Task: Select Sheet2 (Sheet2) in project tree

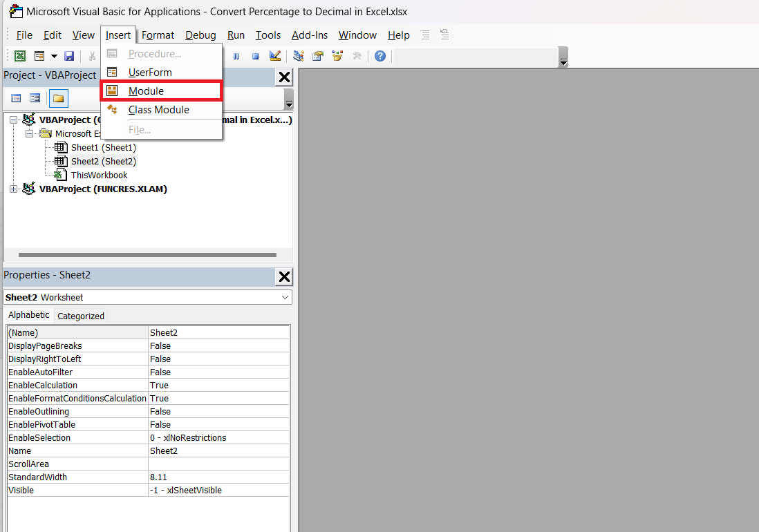Action: [104, 161]
